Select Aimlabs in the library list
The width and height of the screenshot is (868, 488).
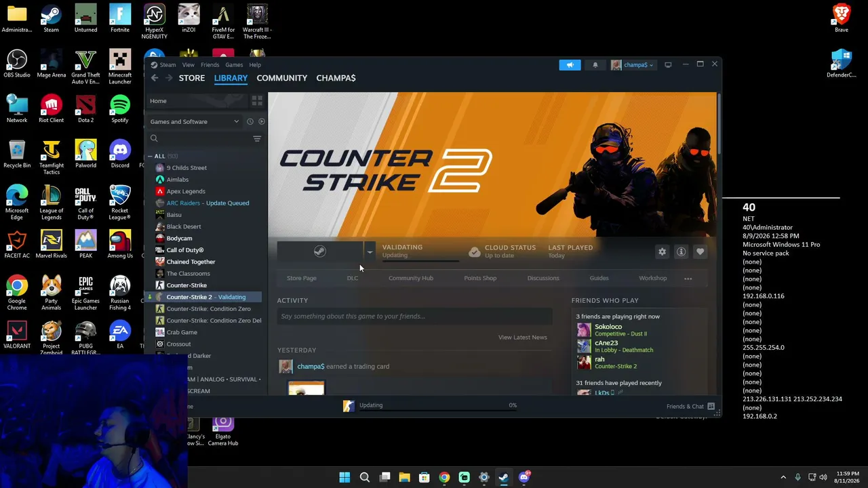pos(178,180)
